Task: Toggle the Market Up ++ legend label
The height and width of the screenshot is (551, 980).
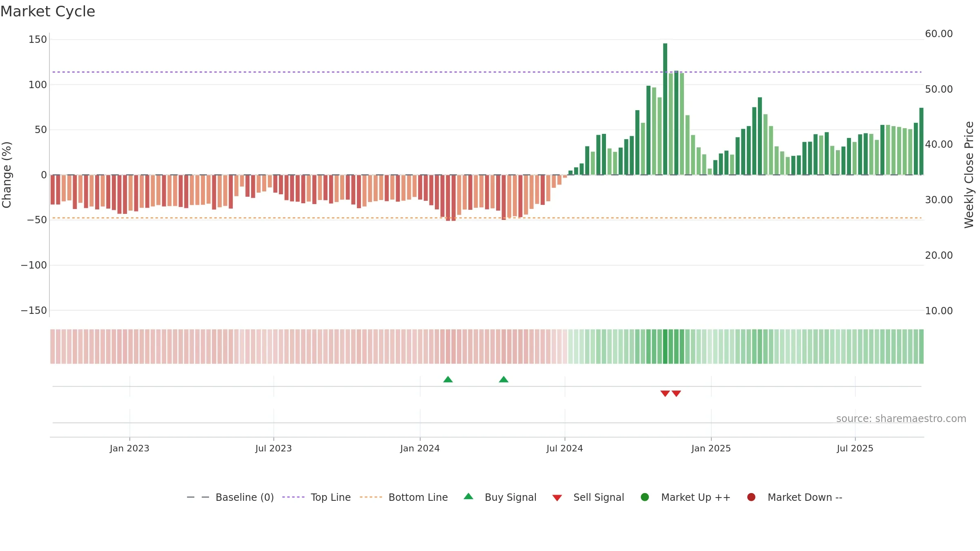Action: pyautogui.click(x=696, y=498)
